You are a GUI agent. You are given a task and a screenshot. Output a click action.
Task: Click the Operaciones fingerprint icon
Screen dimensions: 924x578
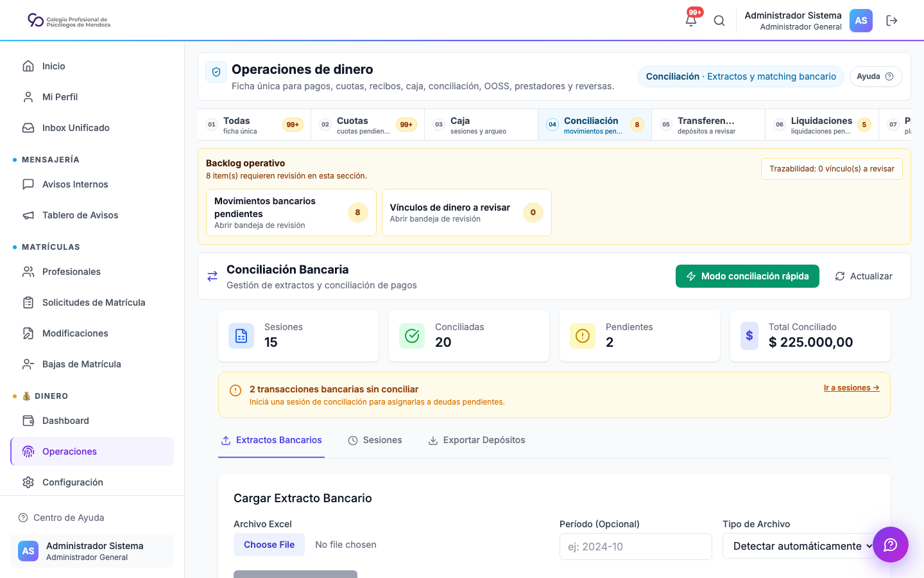click(28, 451)
